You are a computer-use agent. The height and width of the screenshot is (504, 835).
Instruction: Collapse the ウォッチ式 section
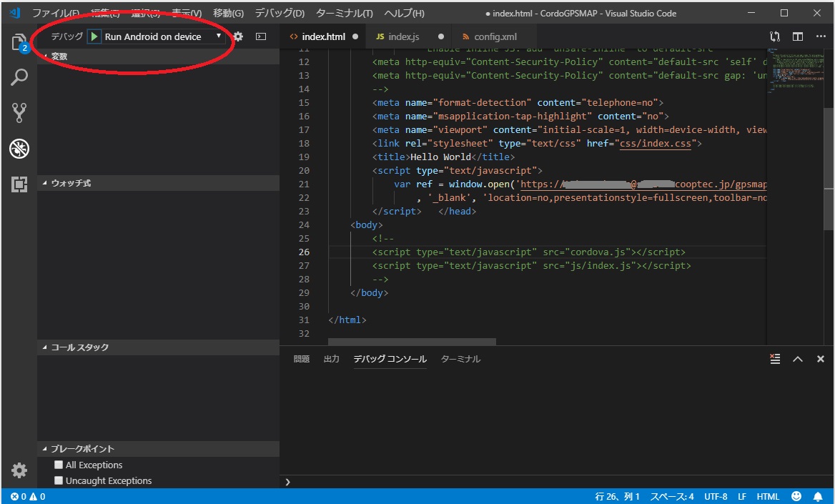[x=70, y=183]
